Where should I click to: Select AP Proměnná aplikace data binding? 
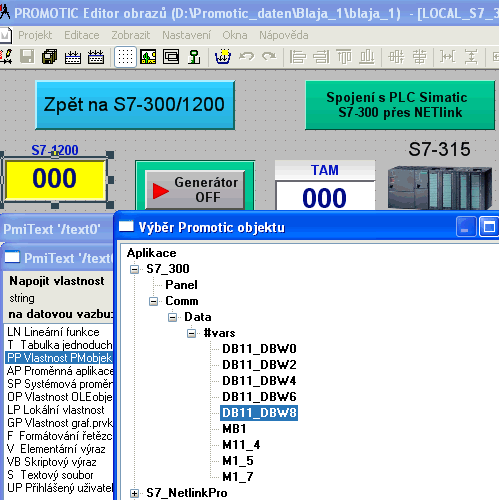pyautogui.click(x=60, y=371)
